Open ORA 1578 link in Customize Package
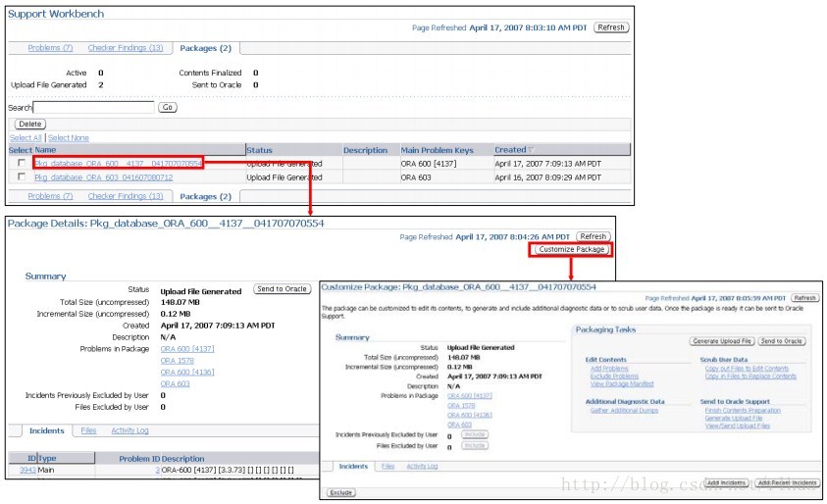The width and height of the screenshot is (827, 504). coord(461,405)
